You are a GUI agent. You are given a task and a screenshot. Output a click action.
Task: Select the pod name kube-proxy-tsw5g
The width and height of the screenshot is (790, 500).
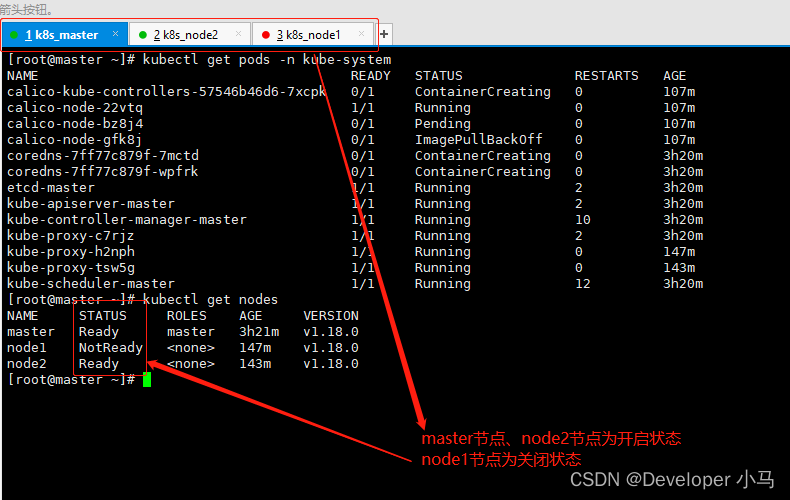(x=71, y=268)
